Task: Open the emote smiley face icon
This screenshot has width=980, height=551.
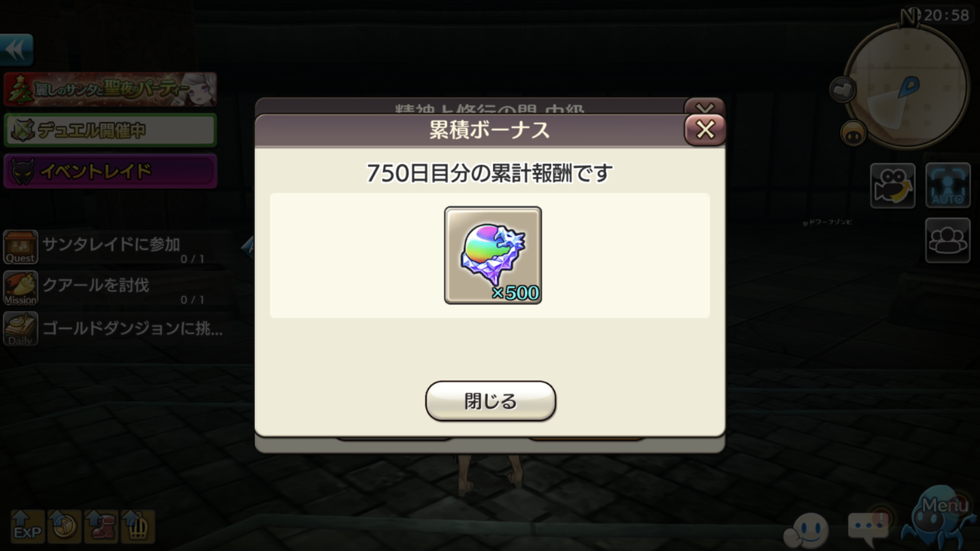Action: click(x=807, y=530)
